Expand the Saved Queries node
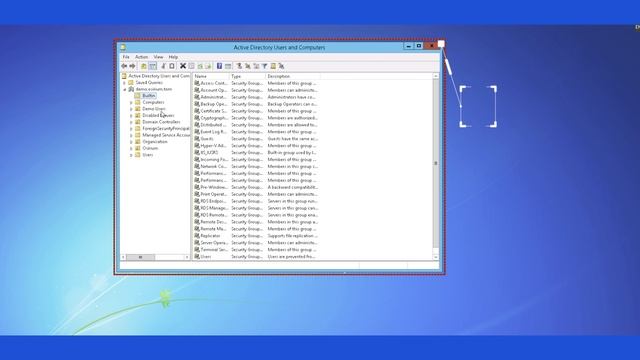The image size is (640, 360). [124, 82]
